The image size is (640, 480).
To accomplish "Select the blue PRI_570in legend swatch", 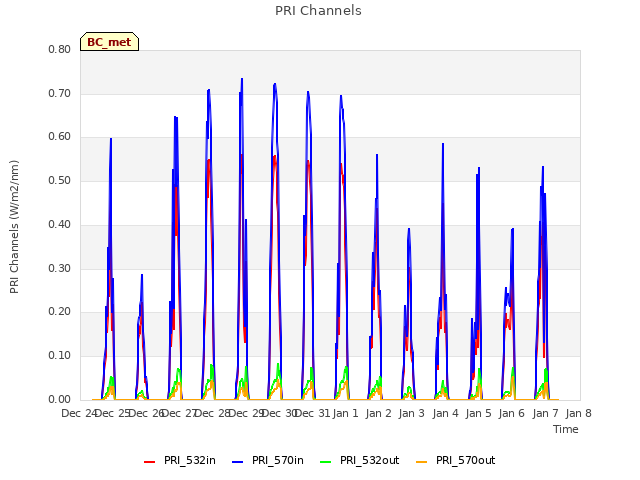I will 238,461.
